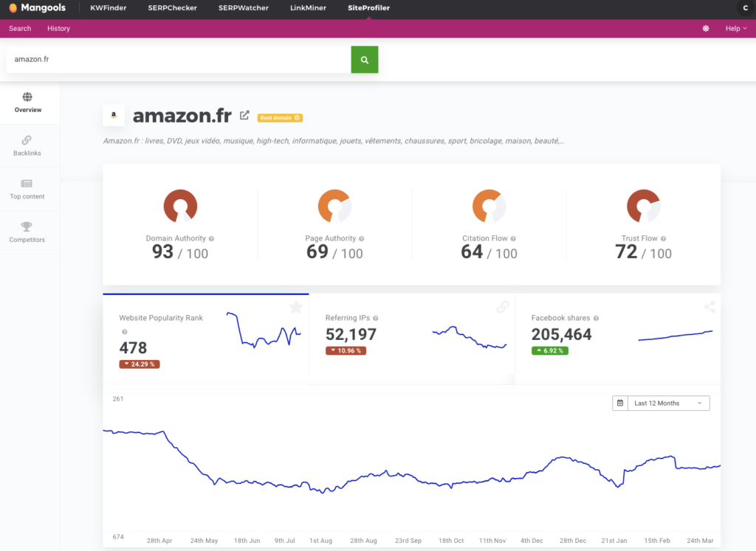Open the LinkMiner tool

coord(308,7)
